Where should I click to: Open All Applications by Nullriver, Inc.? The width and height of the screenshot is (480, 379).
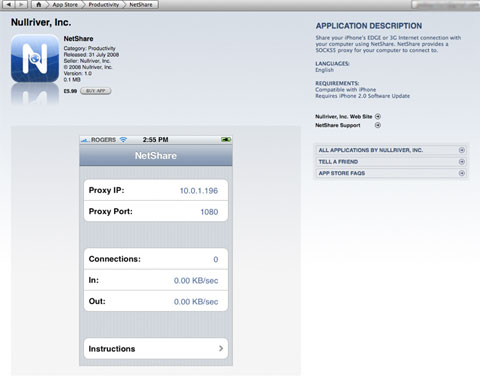click(391, 150)
